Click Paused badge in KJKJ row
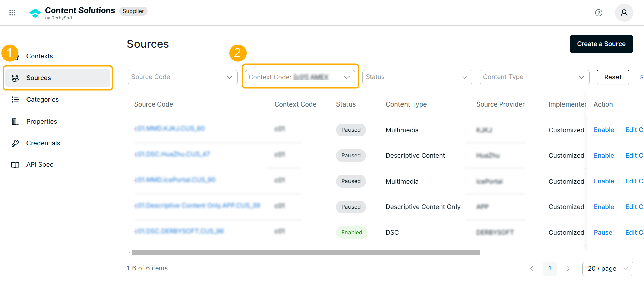Image resolution: width=644 pixels, height=281 pixels. click(351, 130)
